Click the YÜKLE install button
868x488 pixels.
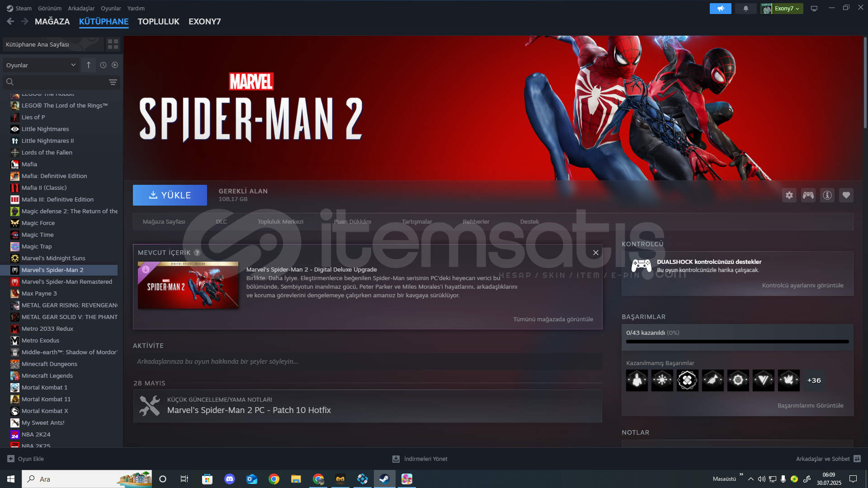pyautogui.click(x=170, y=195)
